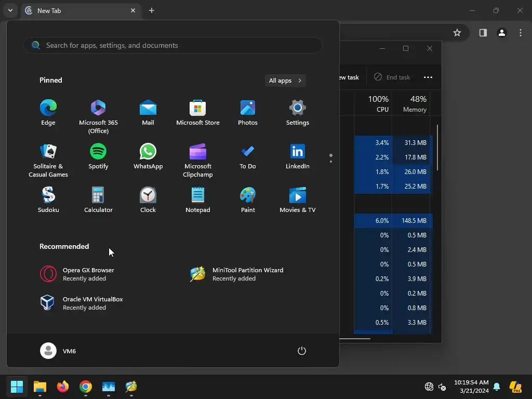Sort by the Memory column in Task Manager
This screenshot has width=532, height=399.
click(x=411, y=103)
